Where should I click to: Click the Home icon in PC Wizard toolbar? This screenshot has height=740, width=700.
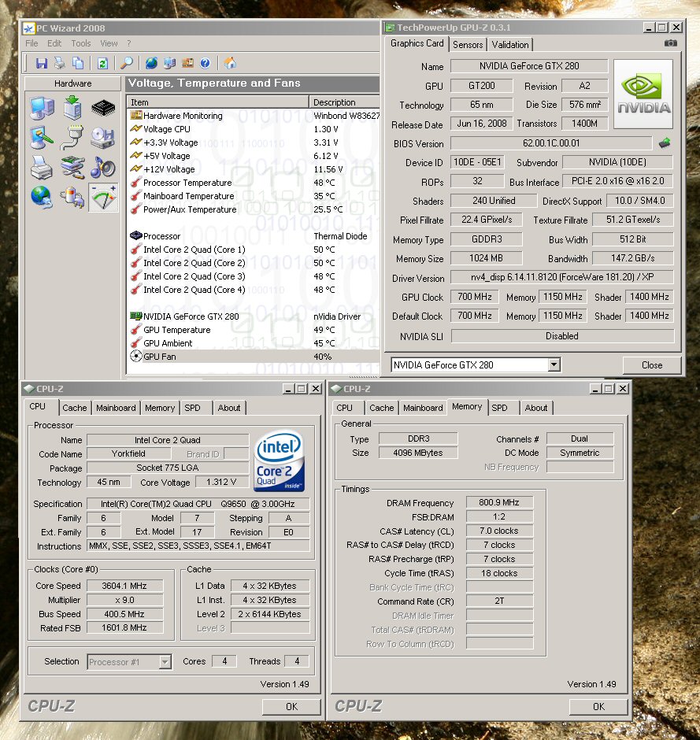[230, 63]
